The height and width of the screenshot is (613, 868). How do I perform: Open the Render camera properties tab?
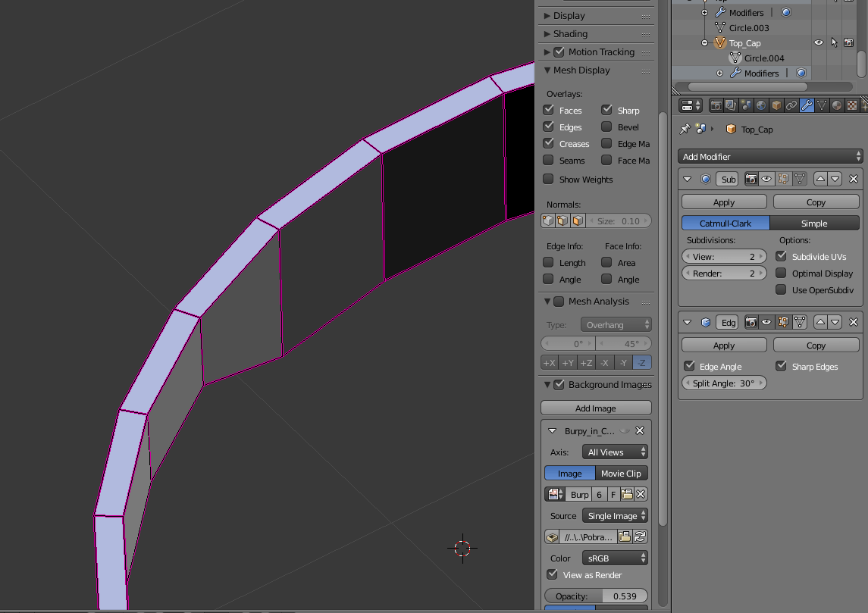[716, 105]
